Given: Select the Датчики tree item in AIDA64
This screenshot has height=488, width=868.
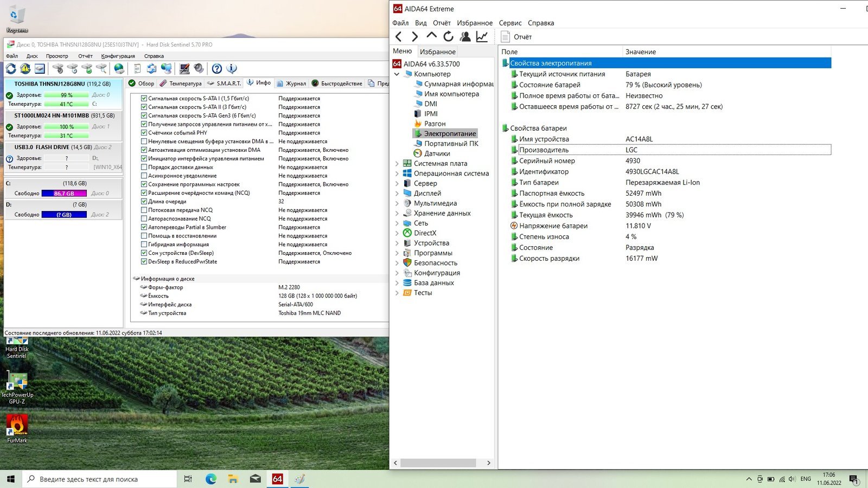Looking at the screenshot, I should tap(437, 153).
